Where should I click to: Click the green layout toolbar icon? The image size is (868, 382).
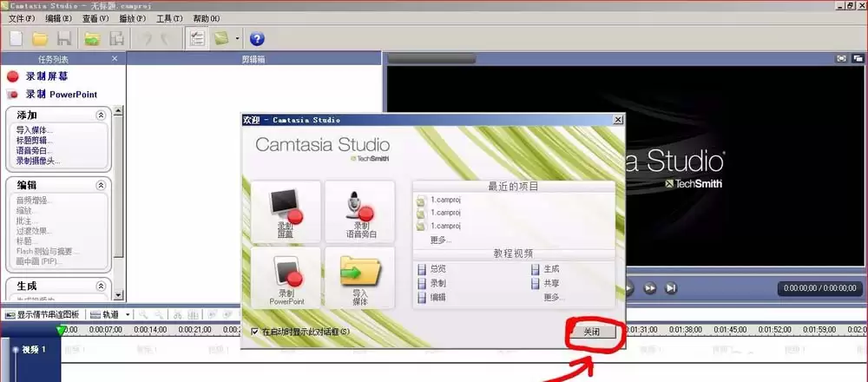tap(221, 39)
